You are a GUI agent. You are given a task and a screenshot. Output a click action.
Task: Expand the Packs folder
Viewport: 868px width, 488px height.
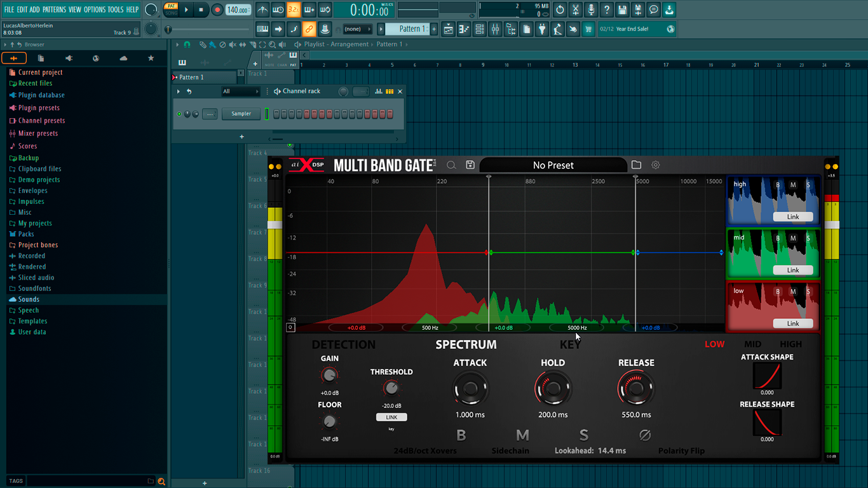[x=26, y=234]
